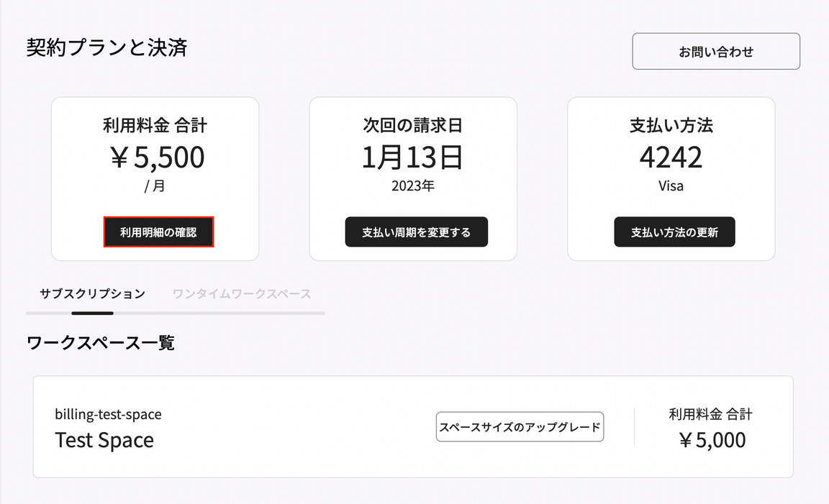Click the 契約プランと決済 page heading
Screen dimensions: 829x504
coord(107,47)
